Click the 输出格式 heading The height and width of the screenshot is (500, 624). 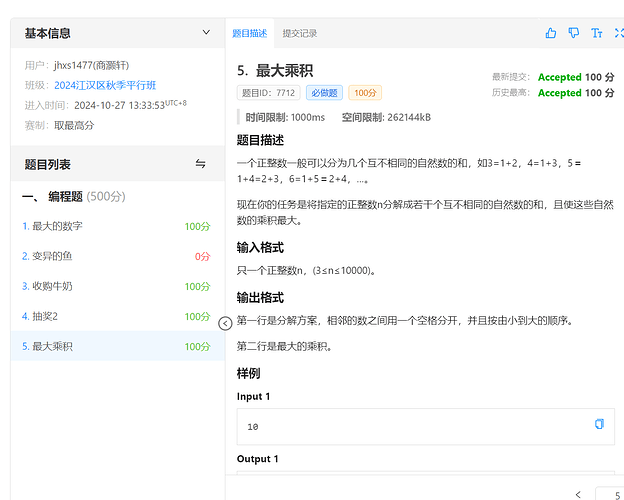(260, 297)
